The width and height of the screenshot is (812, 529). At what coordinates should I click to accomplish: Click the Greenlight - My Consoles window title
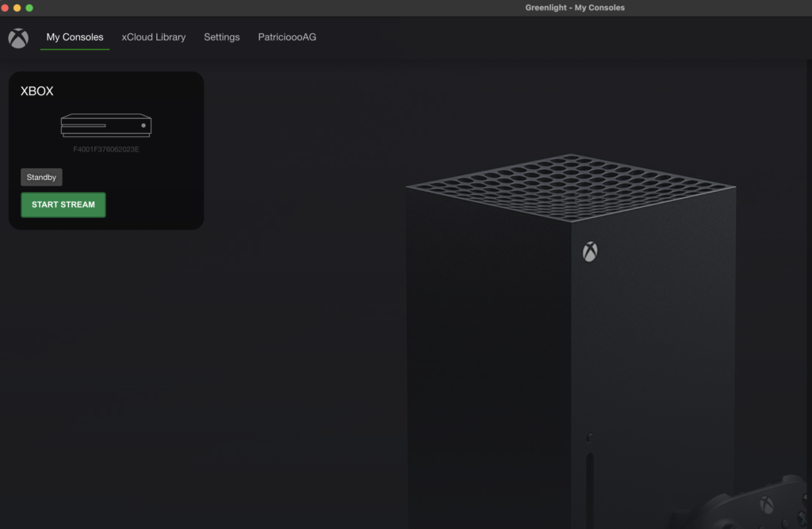574,8
